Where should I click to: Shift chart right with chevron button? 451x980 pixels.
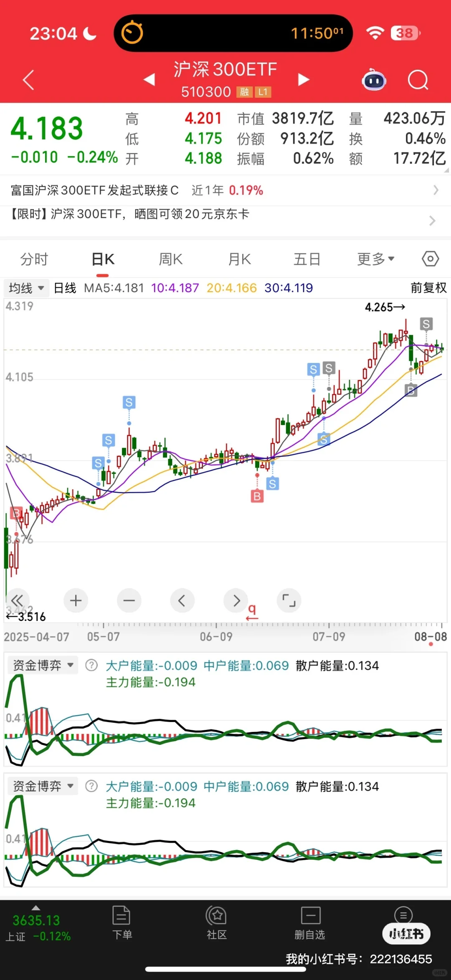(236, 600)
